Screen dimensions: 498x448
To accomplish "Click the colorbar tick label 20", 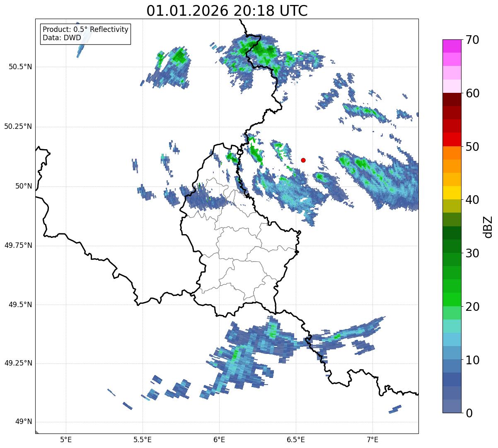I will (x=473, y=307).
